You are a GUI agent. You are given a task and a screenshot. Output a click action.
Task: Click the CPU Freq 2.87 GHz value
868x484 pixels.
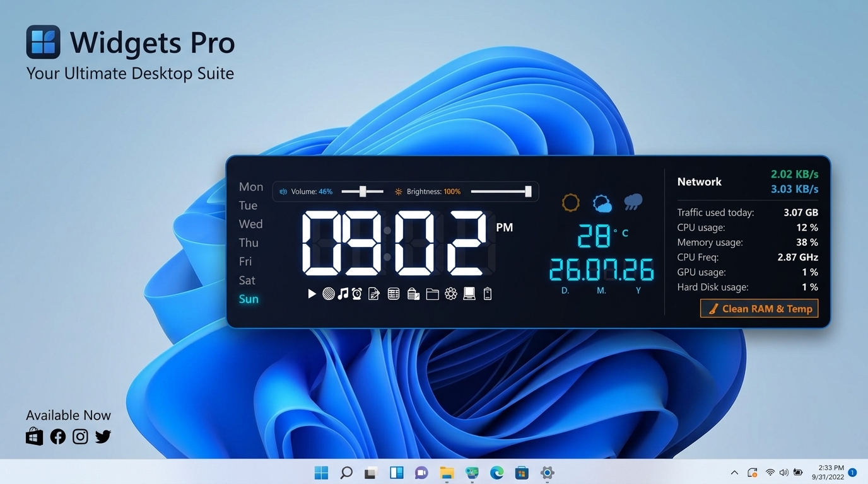click(797, 257)
